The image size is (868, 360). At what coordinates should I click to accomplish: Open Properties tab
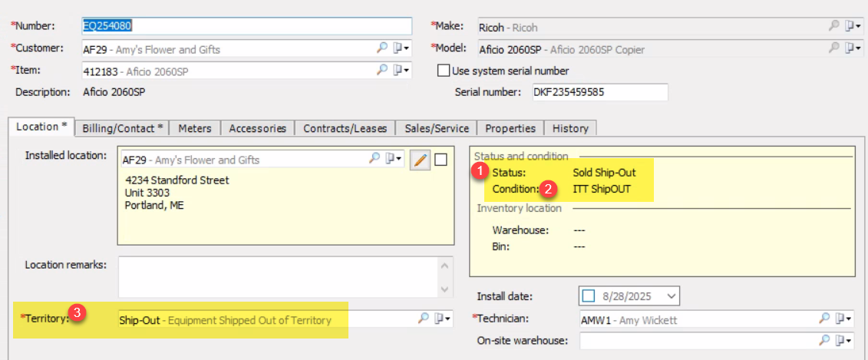pyautogui.click(x=510, y=128)
